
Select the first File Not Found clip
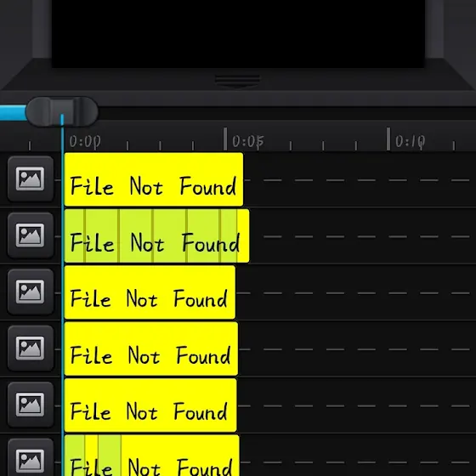click(154, 179)
